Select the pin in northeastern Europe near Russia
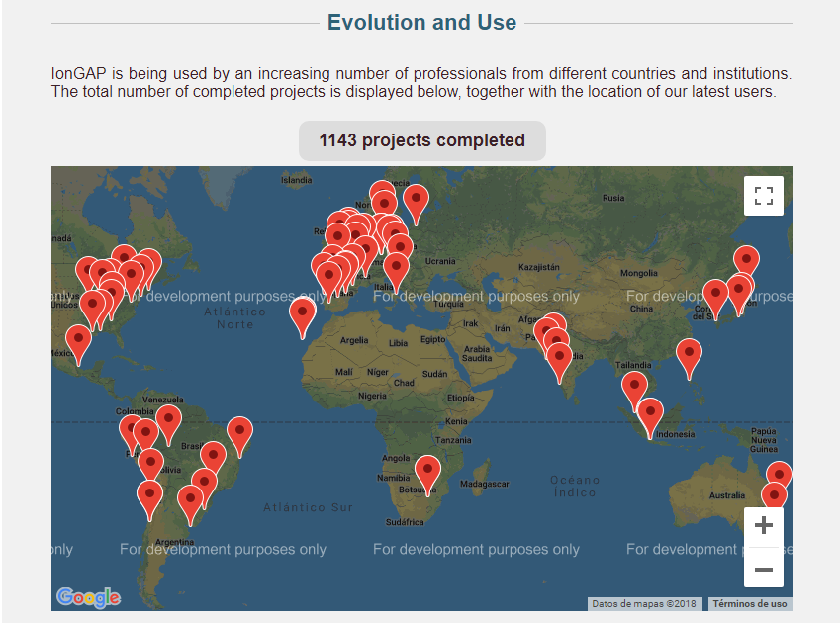Screen dimensions: 840x623 click(x=416, y=201)
